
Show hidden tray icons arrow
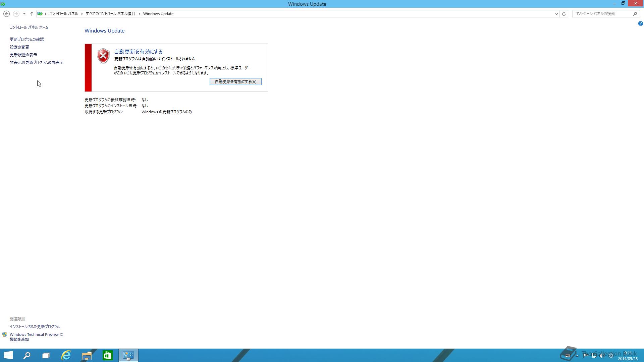pos(577,356)
